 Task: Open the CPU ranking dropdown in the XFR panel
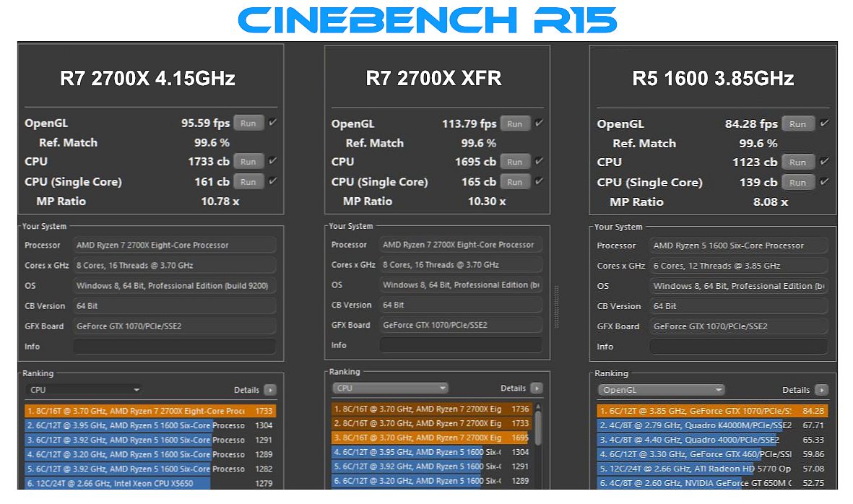click(x=390, y=388)
